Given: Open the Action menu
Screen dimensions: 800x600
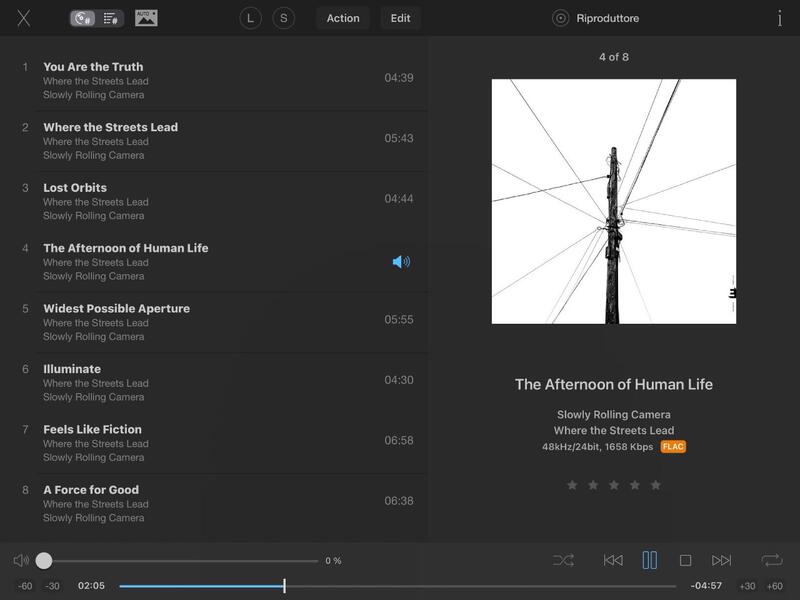Looking at the screenshot, I should [x=343, y=18].
